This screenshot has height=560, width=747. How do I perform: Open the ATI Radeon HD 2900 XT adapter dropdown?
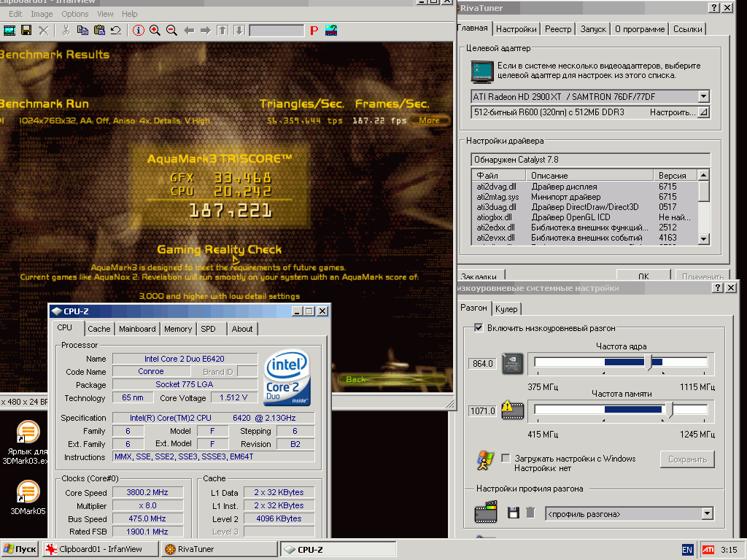[704, 96]
